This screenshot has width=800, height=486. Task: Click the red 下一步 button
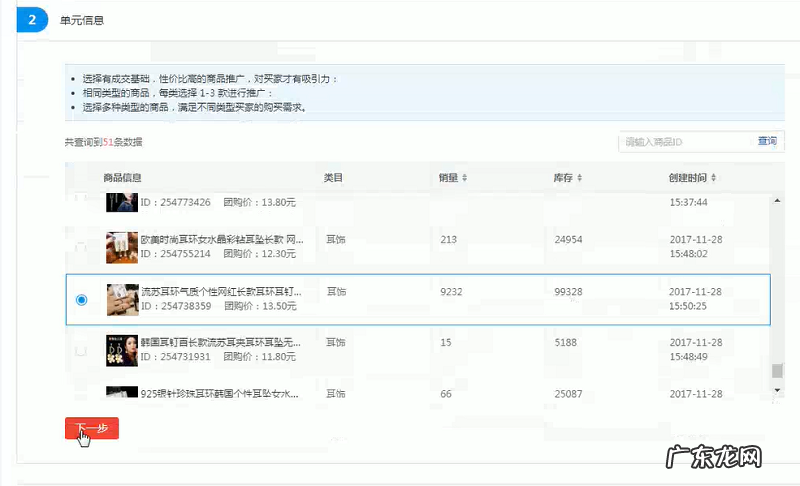pos(92,428)
